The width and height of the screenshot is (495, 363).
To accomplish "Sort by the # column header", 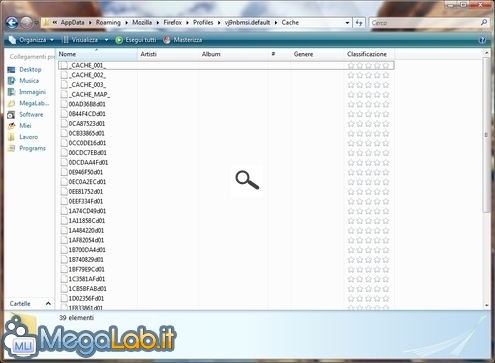I will point(279,54).
